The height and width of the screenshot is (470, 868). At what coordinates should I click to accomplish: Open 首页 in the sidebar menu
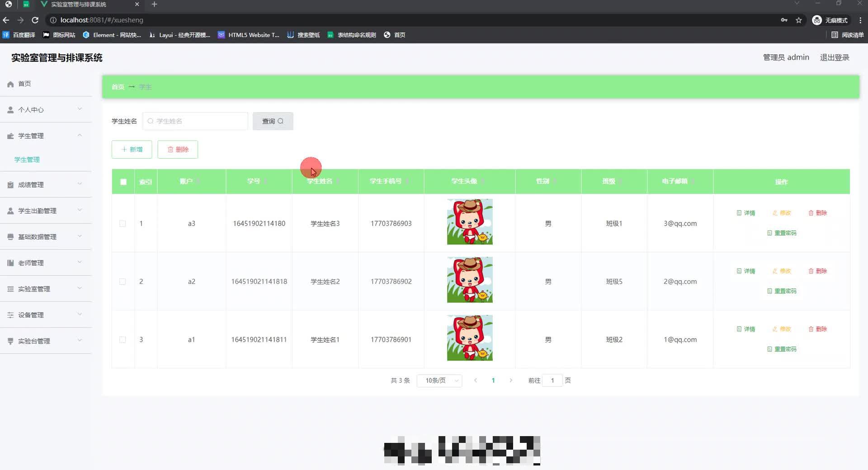click(x=46, y=84)
